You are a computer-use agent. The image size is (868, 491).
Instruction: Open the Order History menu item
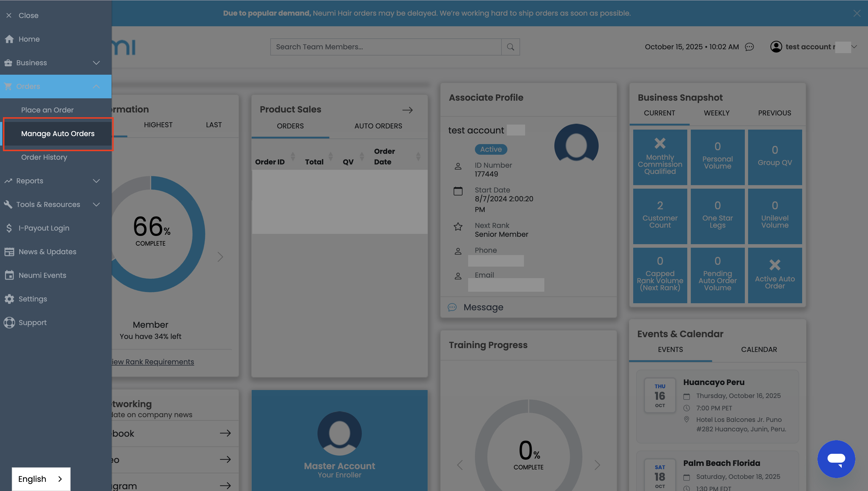tap(44, 157)
